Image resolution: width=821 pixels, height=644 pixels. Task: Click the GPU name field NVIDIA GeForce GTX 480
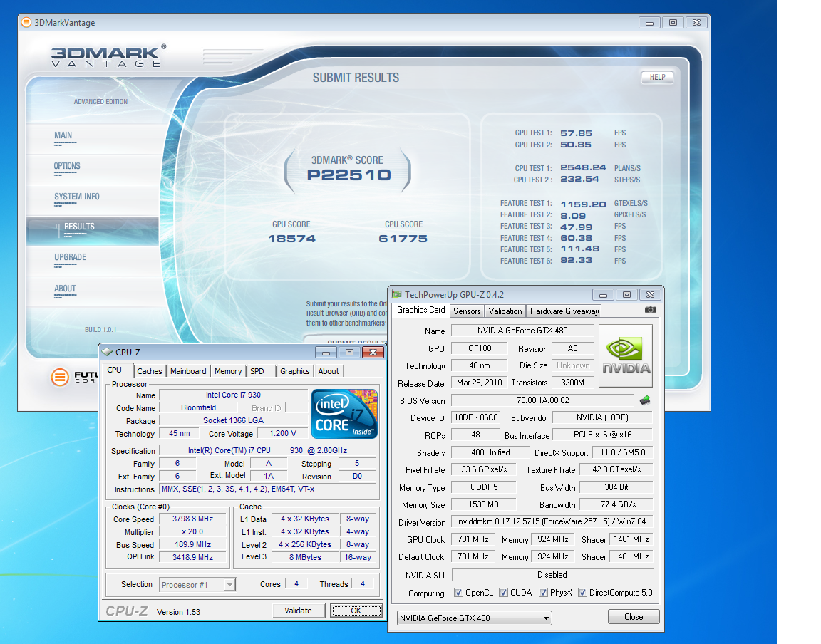[522, 331]
